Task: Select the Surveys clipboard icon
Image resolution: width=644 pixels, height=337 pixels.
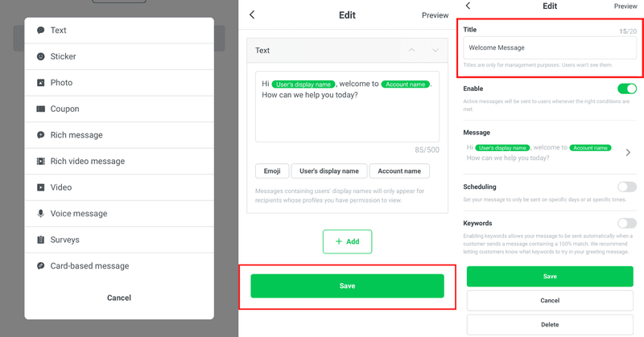Action: [41, 240]
